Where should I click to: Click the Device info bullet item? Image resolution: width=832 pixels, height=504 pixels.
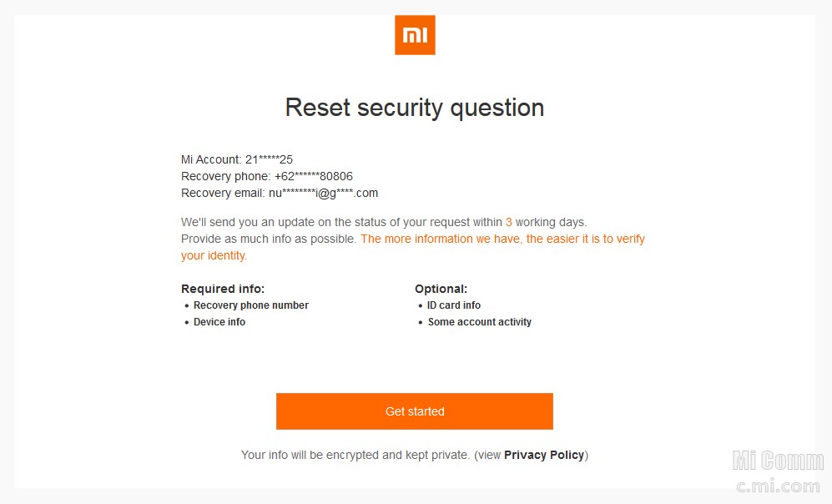pos(219,321)
